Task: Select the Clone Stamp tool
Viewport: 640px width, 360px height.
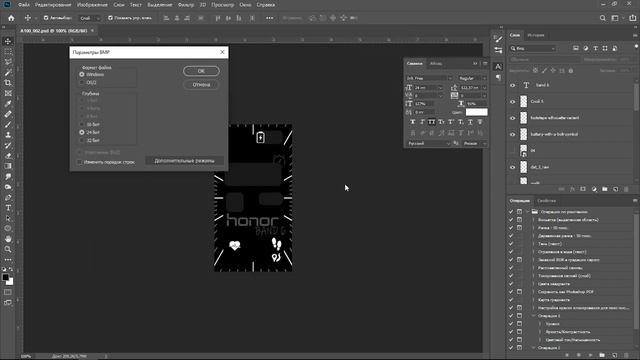Action: tap(8, 135)
